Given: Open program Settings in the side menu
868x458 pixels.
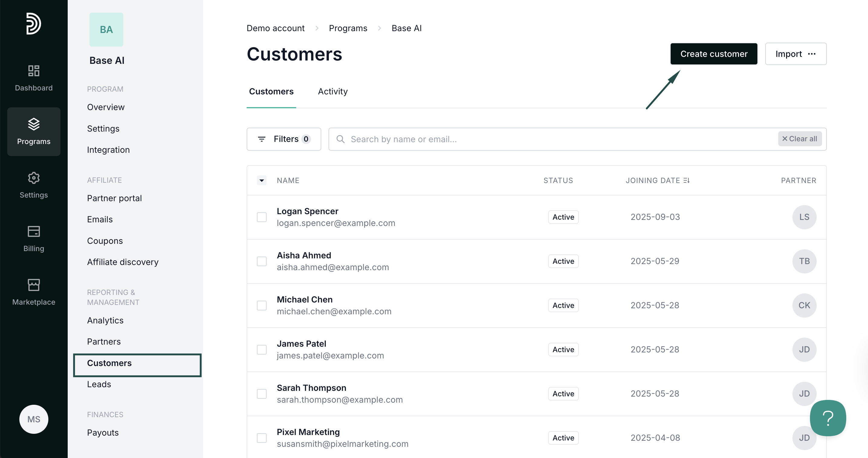Looking at the screenshot, I should [103, 129].
